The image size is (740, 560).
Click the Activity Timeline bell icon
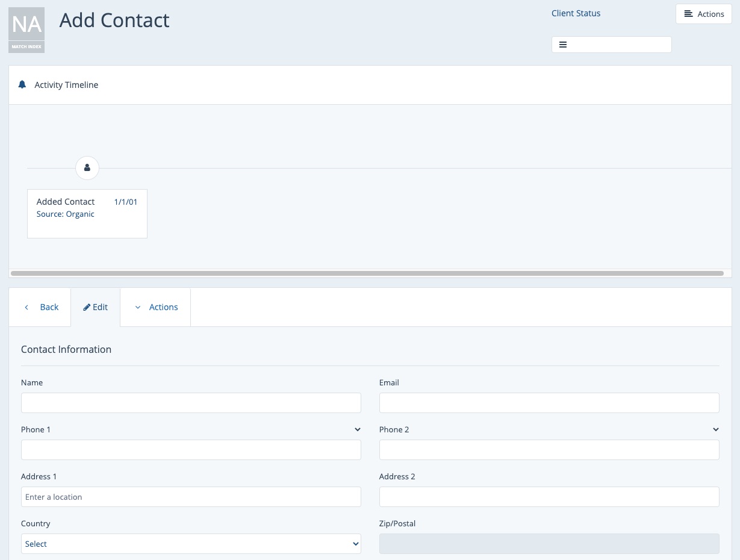22,84
